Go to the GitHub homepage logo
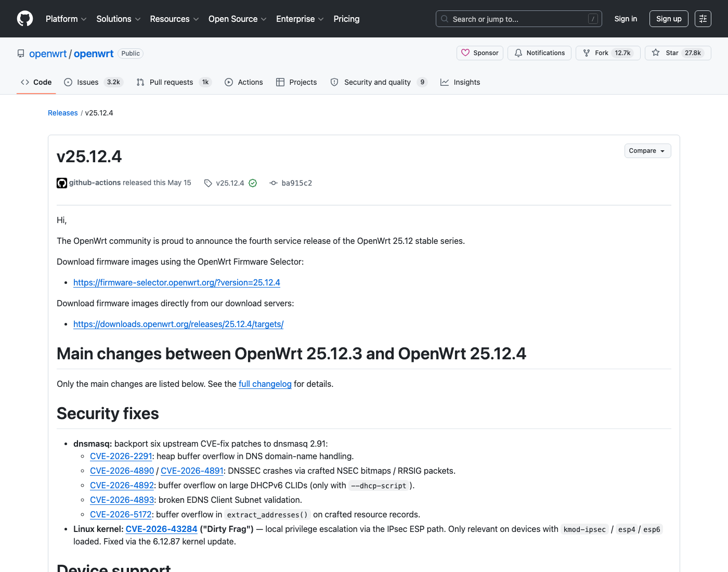This screenshot has height=572, width=728. click(x=25, y=19)
